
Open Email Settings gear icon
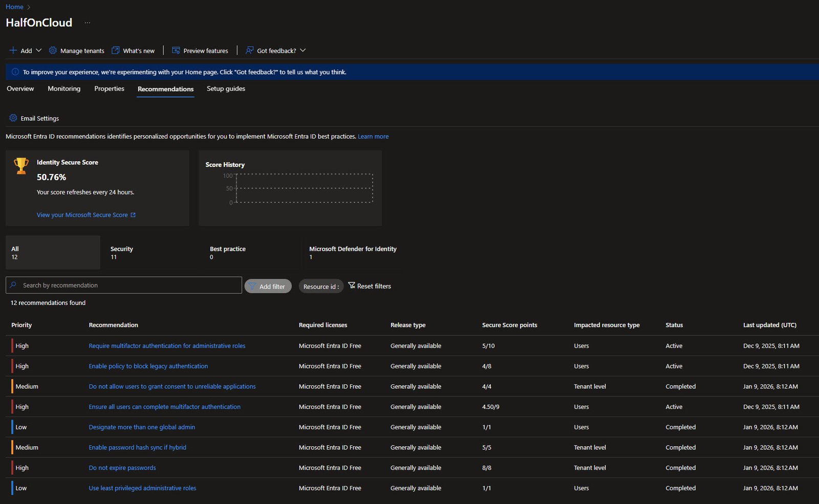13,118
